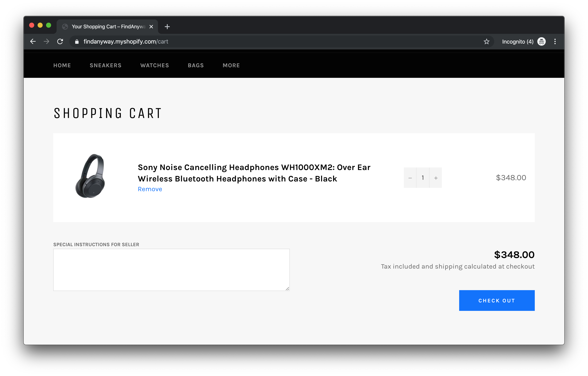
Task: Go to the HOME menu
Action: (62, 65)
